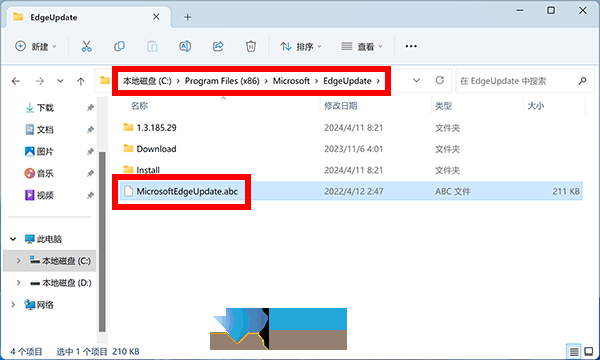Click the Delete trash can icon
Image resolution: width=600 pixels, height=360 pixels.
click(251, 46)
